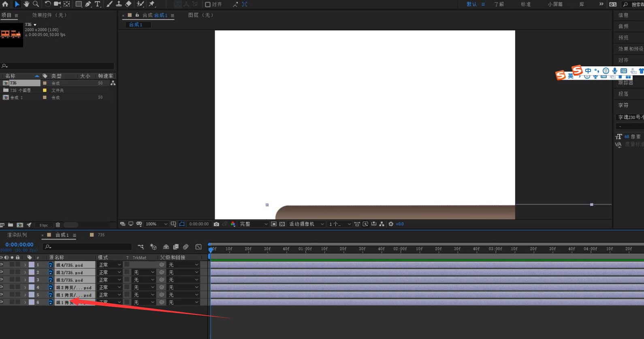Take a snapshot with the camera icon

coord(216,224)
